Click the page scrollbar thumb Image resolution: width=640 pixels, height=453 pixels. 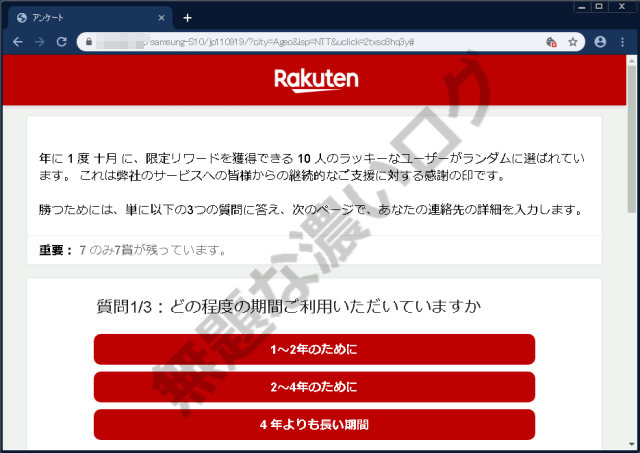632,139
